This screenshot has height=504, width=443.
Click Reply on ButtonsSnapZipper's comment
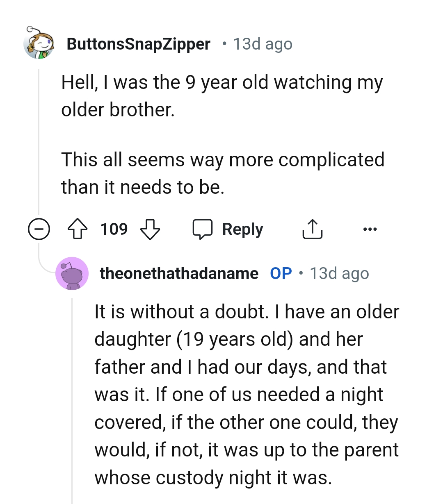tap(242, 229)
